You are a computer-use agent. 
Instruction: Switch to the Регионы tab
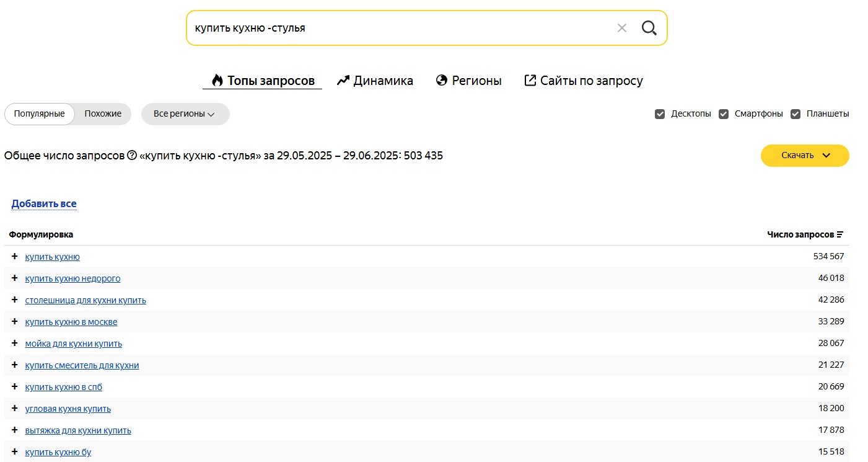468,81
